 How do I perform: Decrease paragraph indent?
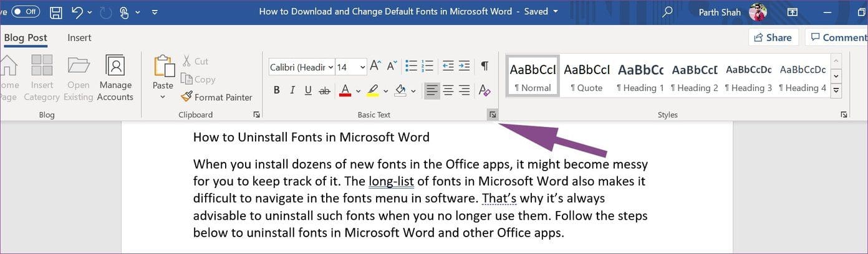tap(448, 66)
